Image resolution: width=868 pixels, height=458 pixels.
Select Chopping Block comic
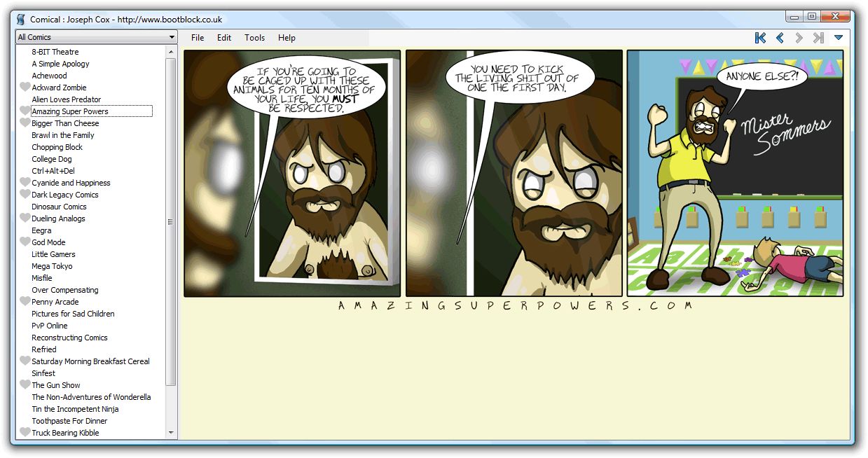pos(57,147)
